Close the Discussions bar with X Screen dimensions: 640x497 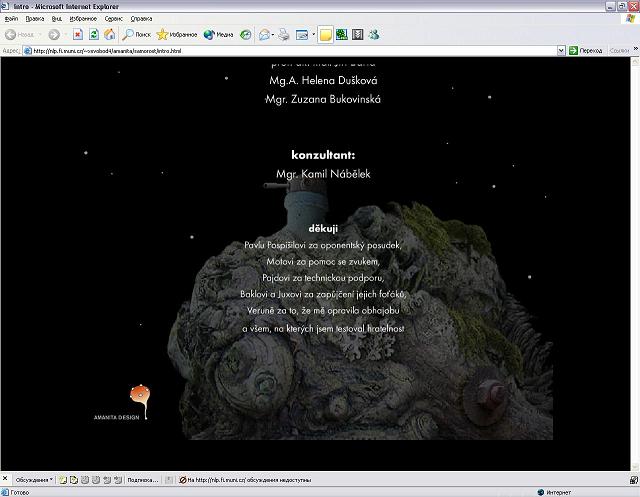5,479
